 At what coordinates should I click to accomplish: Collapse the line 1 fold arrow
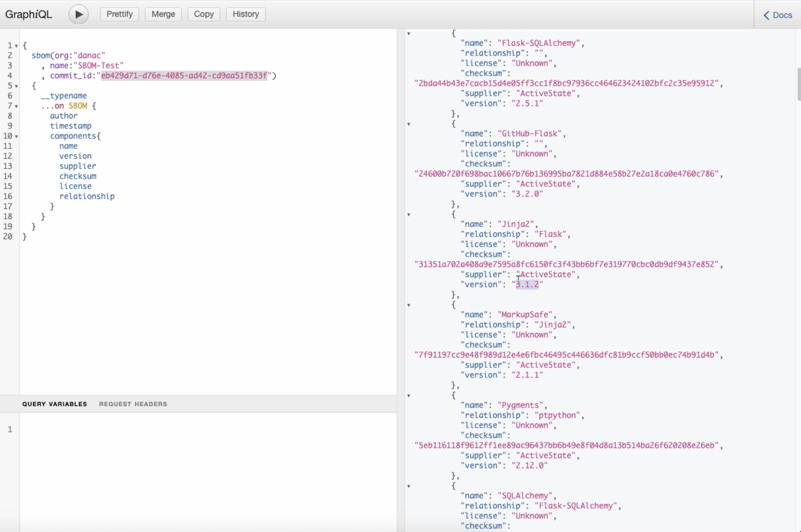tap(16, 46)
